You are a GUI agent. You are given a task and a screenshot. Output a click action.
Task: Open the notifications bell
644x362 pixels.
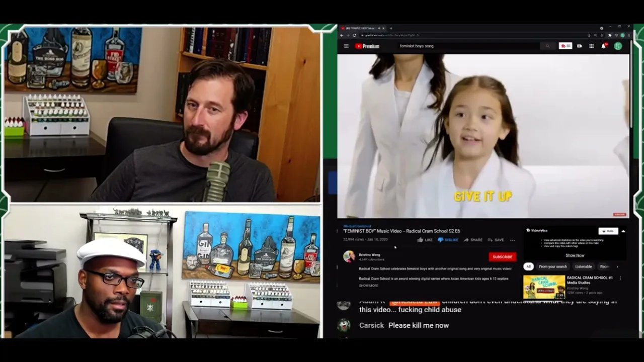pyautogui.click(x=604, y=46)
